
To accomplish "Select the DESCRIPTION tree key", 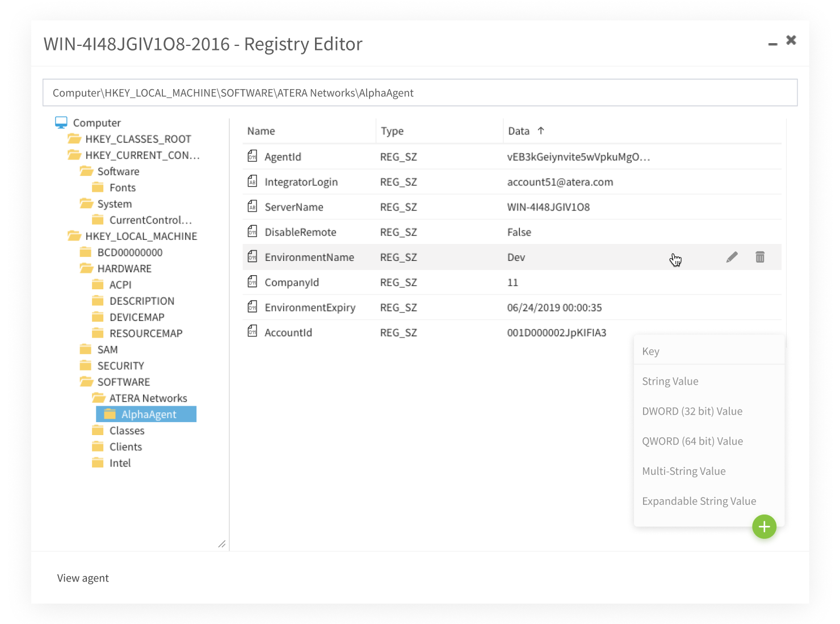I will coord(142,301).
